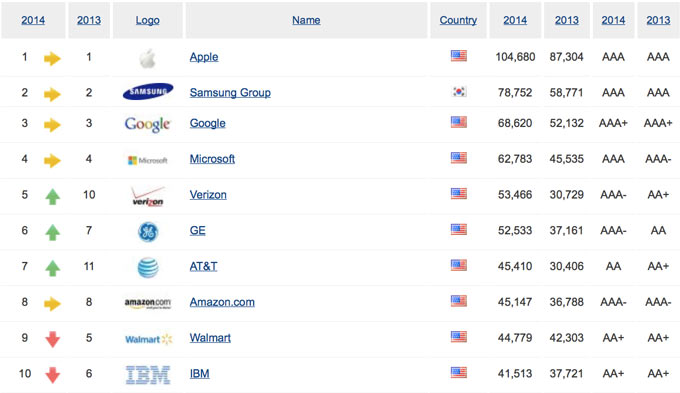Viewport: 680px width, 393px height.
Task: Click red down arrow in IBM row
Action: tap(52, 375)
